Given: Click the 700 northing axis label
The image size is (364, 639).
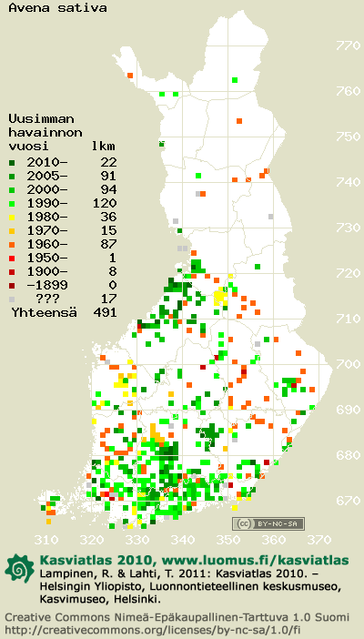Looking at the screenshot, I should click(348, 364).
